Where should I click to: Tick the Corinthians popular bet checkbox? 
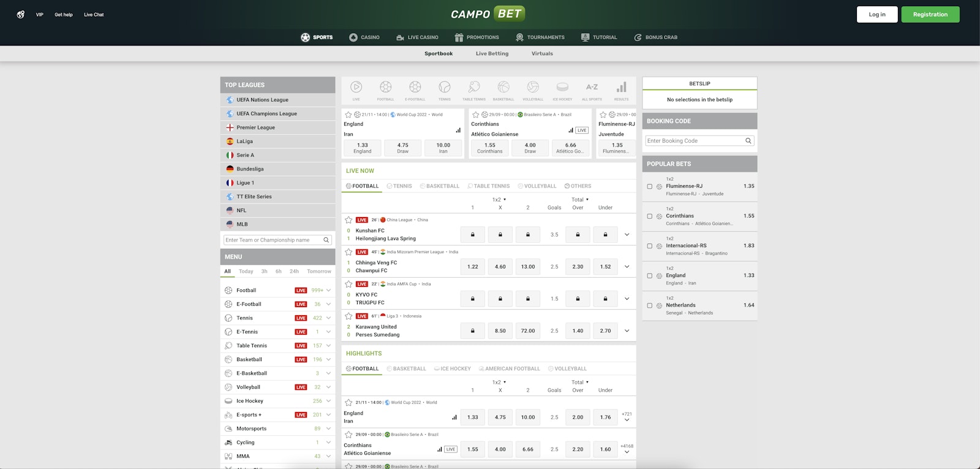(650, 216)
